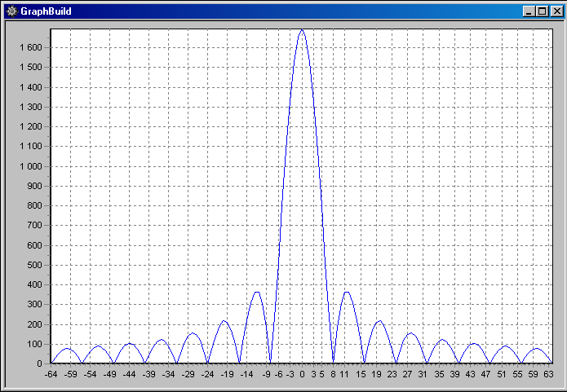Click the y-axis label 1 400
567x392 pixels.
point(31,87)
